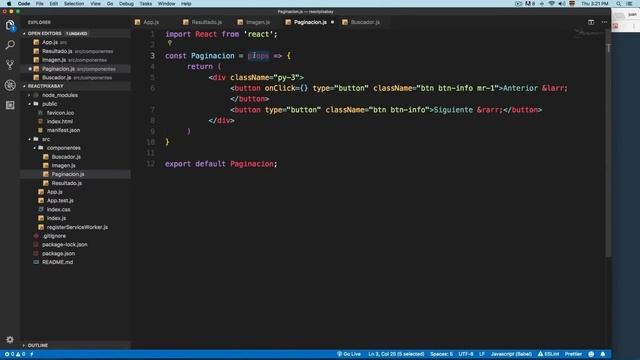
Task: Open Spotlight search in the menu bar
Action: (619, 4)
